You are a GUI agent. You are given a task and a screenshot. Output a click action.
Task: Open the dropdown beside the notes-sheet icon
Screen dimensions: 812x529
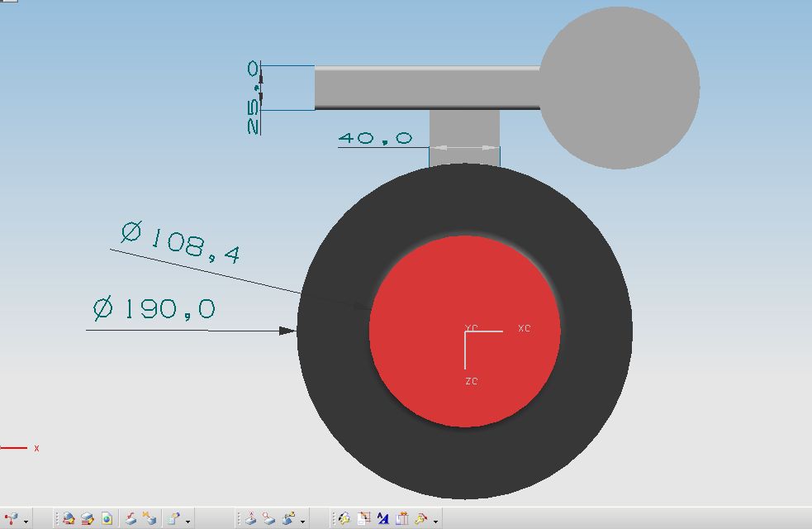pos(188,522)
